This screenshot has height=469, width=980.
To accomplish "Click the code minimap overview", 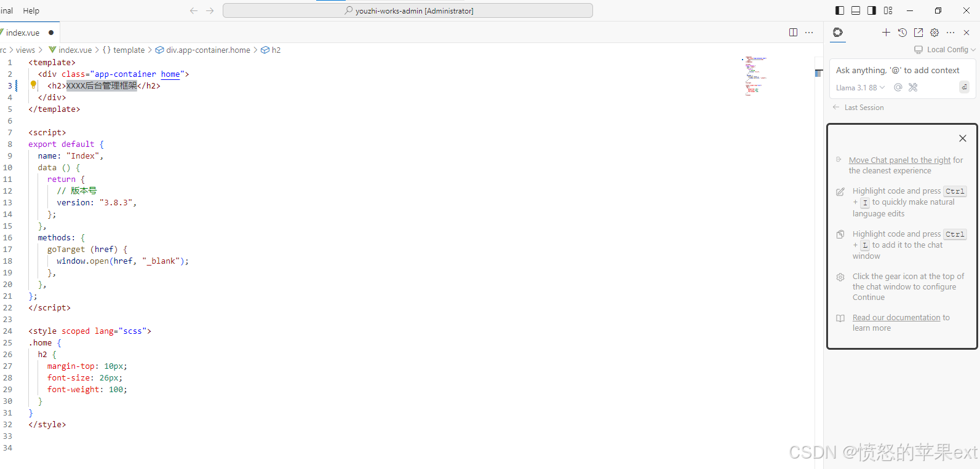I will point(755,76).
